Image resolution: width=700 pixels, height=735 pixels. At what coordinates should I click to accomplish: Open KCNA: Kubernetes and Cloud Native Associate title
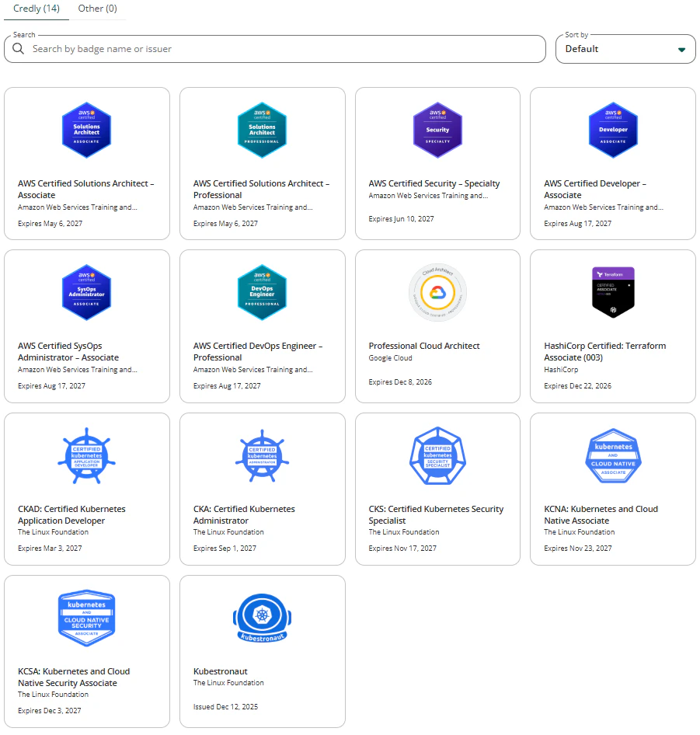click(x=601, y=514)
